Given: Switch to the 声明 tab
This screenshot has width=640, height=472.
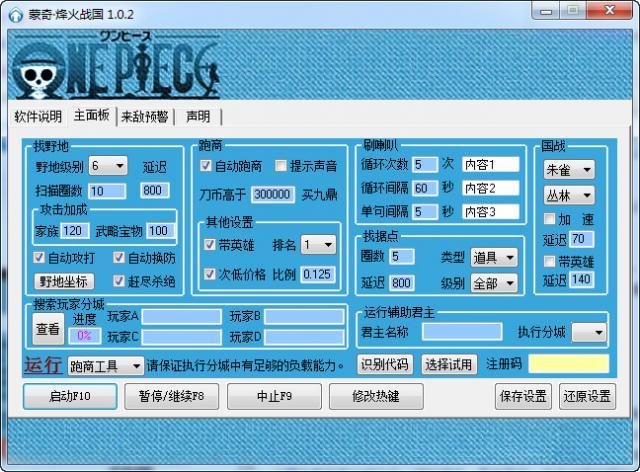Looking at the screenshot, I should pyautogui.click(x=198, y=117).
